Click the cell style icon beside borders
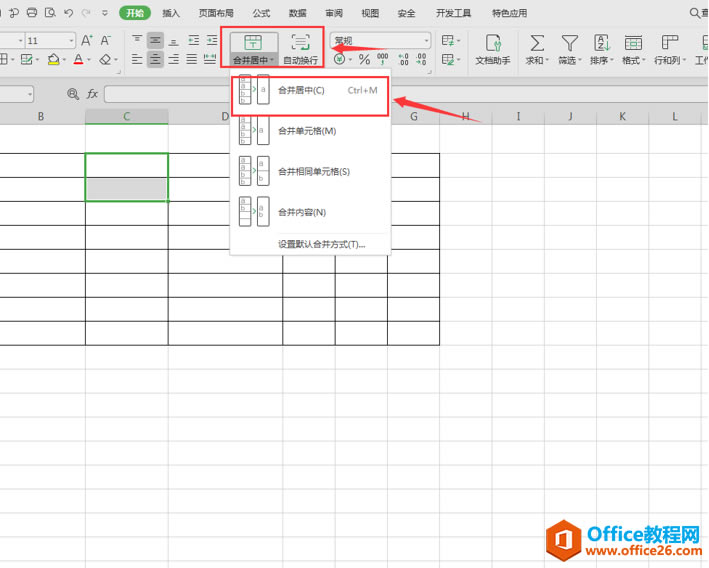Viewport: 709px width, 568px height. 27,59
